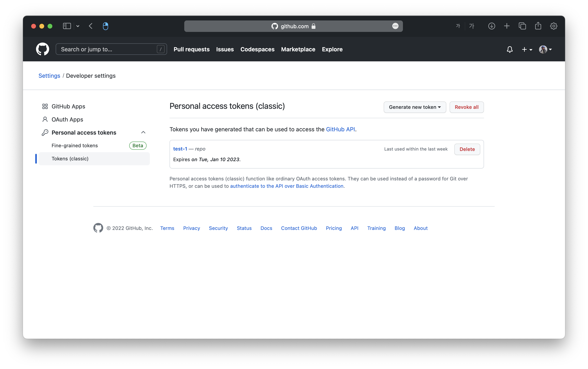Select Fine-grained tokens in sidebar
The width and height of the screenshot is (588, 369).
tap(75, 146)
